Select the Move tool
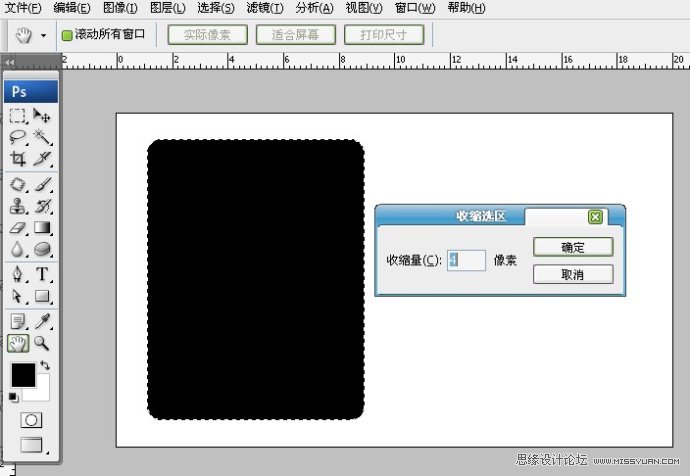 (42, 116)
